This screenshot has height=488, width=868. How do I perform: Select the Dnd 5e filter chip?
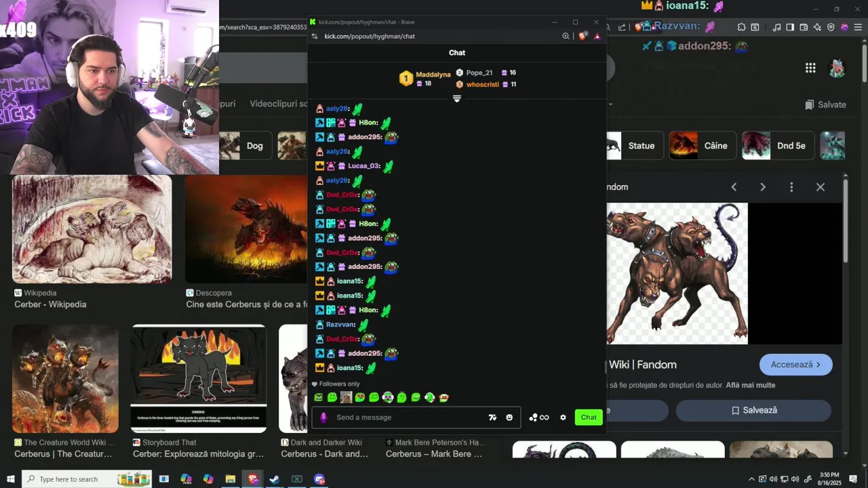[778, 146]
